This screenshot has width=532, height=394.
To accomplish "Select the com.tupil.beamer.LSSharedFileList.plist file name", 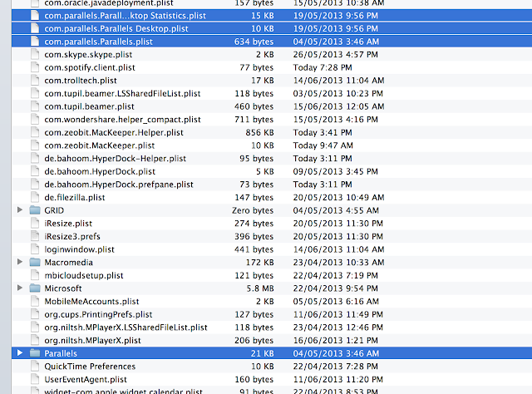I will [122, 93].
